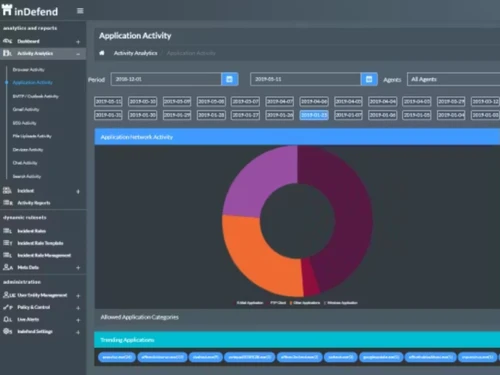Select the 2019-05-11 date chip
The width and height of the screenshot is (500, 375).
[x=108, y=101]
